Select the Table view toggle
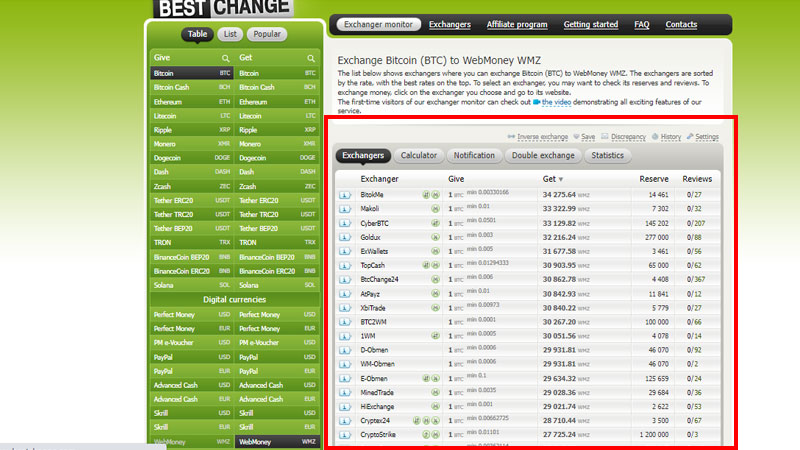 [x=197, y=34]
